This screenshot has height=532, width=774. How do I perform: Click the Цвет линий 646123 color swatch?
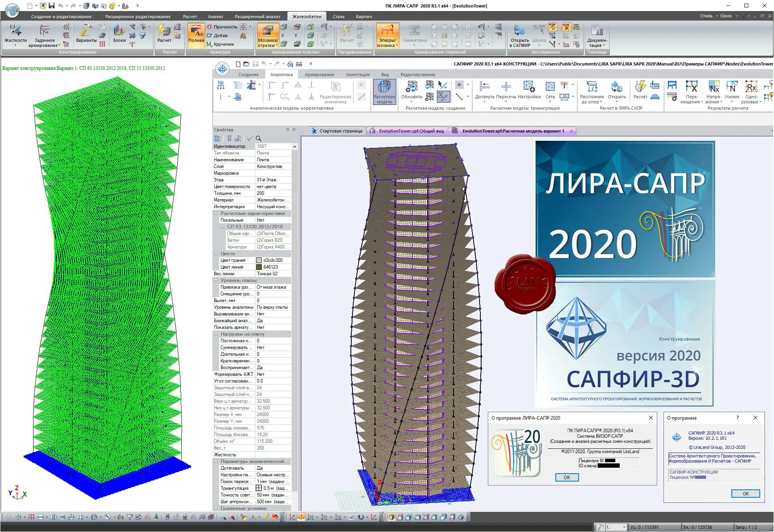point(259,267)
